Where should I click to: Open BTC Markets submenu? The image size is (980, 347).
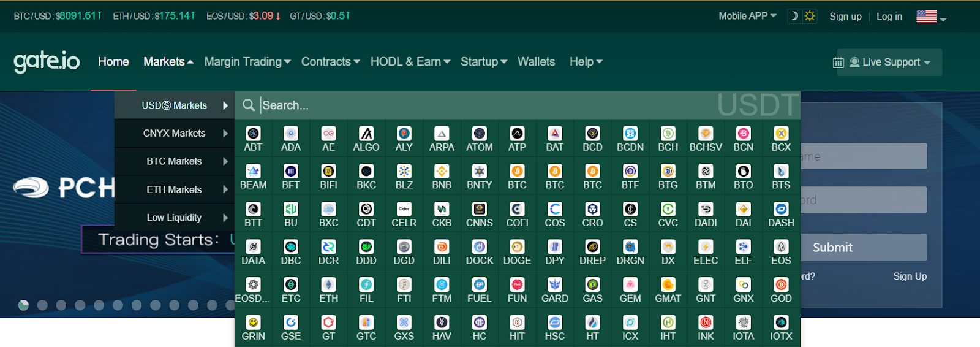[x=175, y=161]
